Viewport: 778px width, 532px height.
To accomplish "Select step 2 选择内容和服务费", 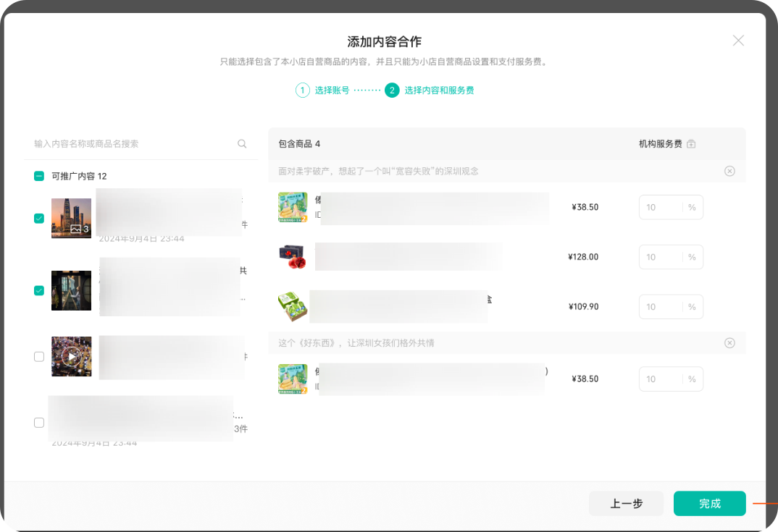I will [x=430, y=90].
